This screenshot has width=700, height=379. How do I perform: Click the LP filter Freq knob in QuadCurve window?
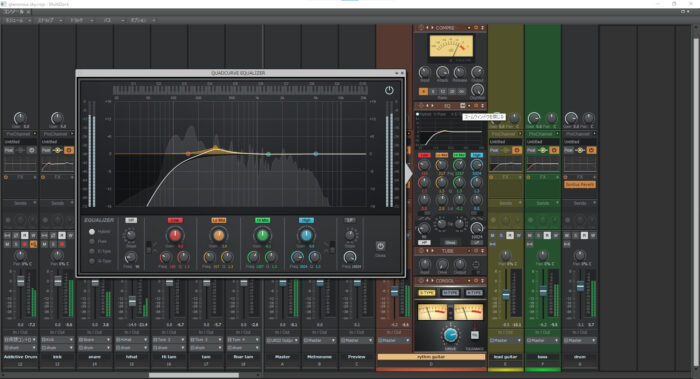[350, 257]
